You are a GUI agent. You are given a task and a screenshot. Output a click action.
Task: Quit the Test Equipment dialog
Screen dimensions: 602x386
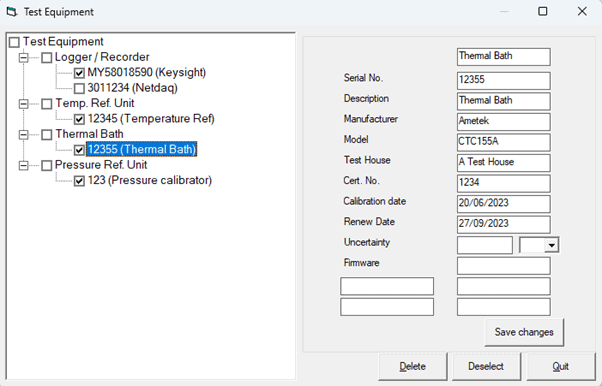[561, 366]
